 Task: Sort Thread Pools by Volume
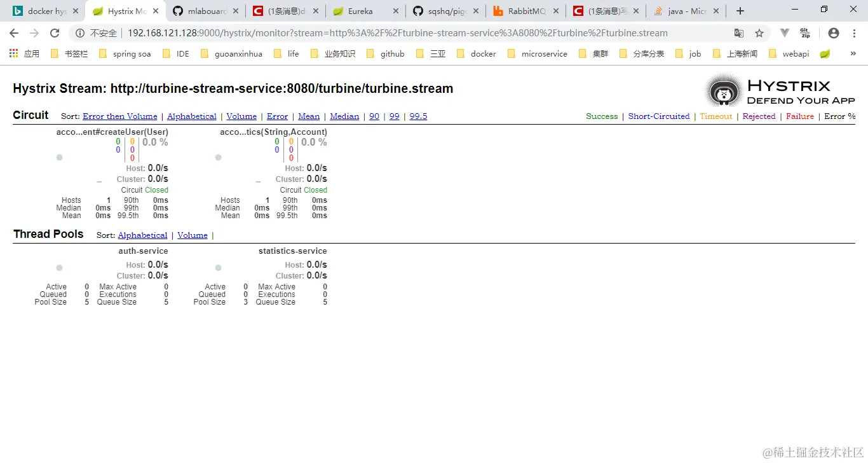193,235
